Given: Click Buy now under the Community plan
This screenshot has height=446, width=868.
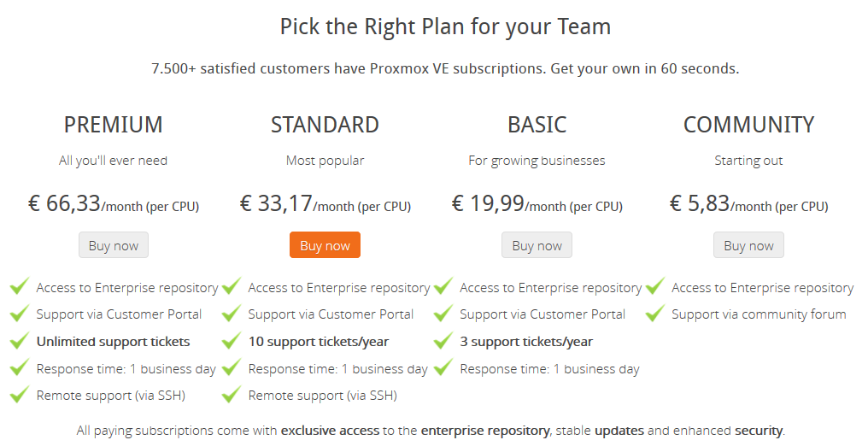Looking at the screenshot, I should (748, 245).
